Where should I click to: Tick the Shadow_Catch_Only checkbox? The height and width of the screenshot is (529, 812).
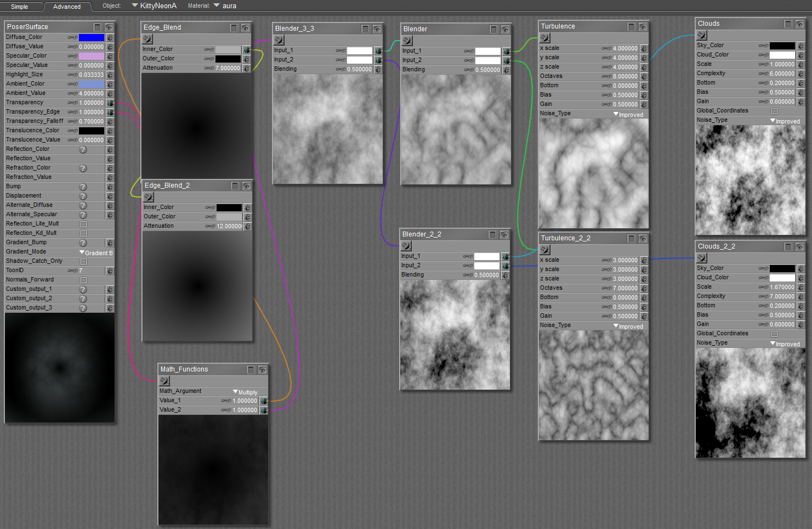point(84,261)
